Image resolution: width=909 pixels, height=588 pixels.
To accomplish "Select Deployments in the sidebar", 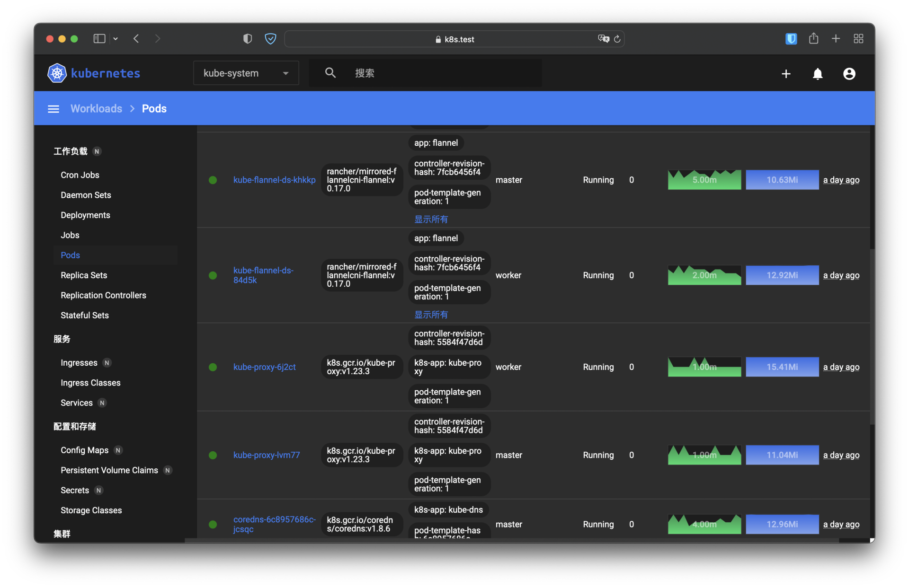I will point(85,215).
